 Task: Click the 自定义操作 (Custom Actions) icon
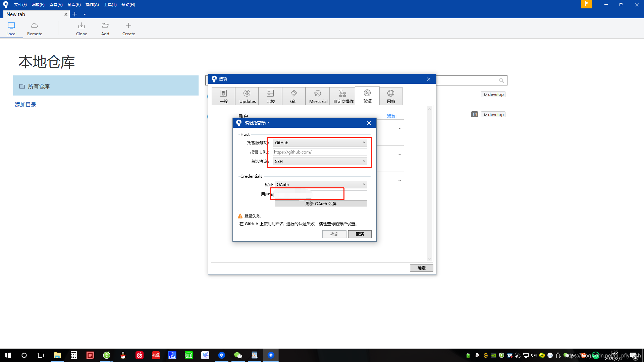[343, 96]
